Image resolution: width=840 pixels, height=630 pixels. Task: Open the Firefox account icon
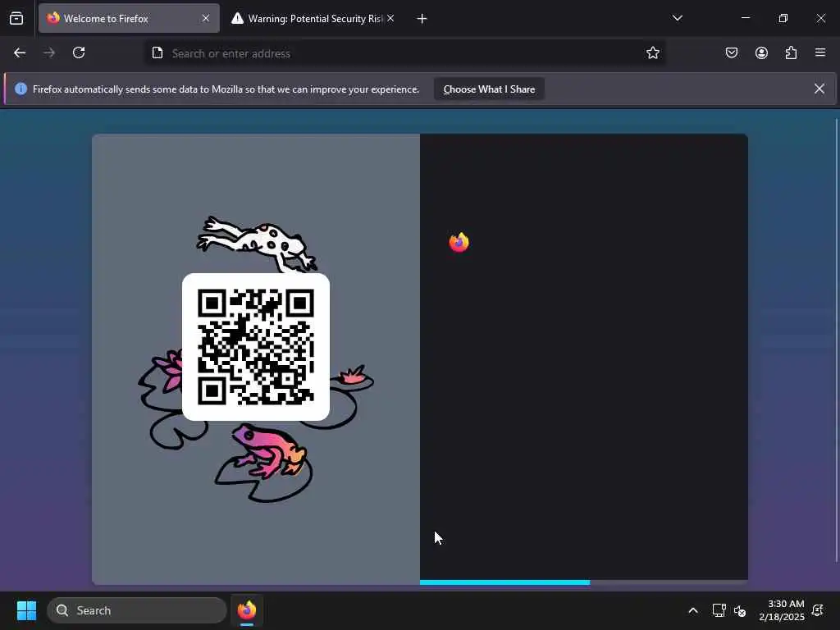(761, 53)
